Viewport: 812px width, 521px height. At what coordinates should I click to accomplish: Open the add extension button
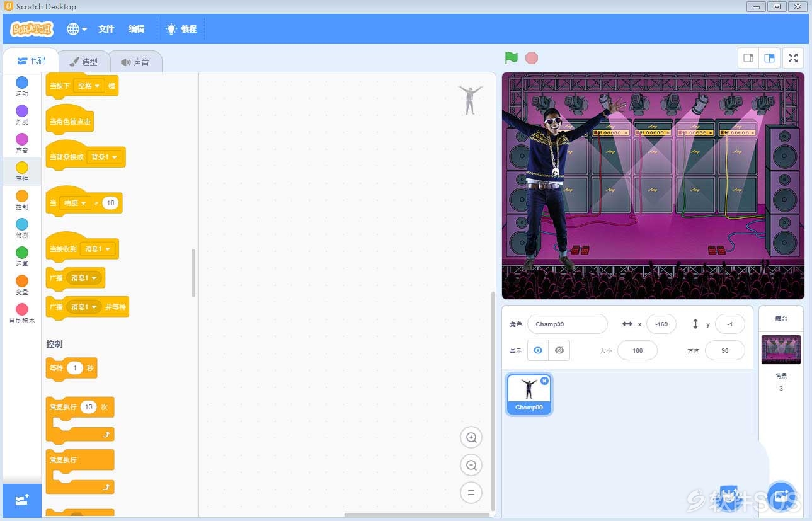coord(22,500)
